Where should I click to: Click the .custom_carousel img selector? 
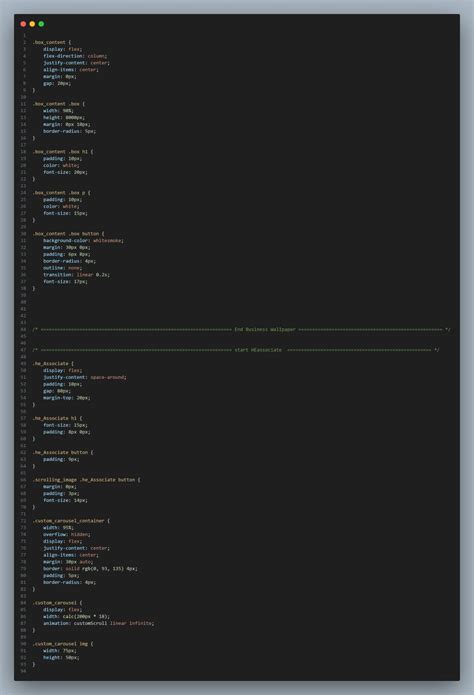pos(60,644)
